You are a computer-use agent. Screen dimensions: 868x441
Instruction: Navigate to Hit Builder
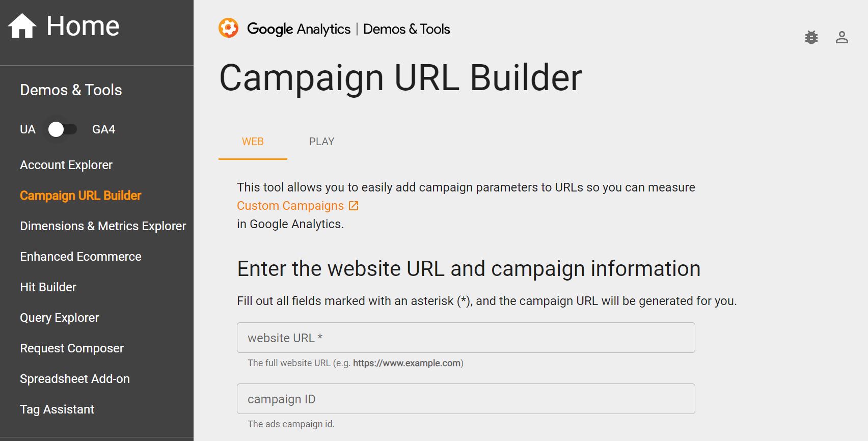click(48, 287)
